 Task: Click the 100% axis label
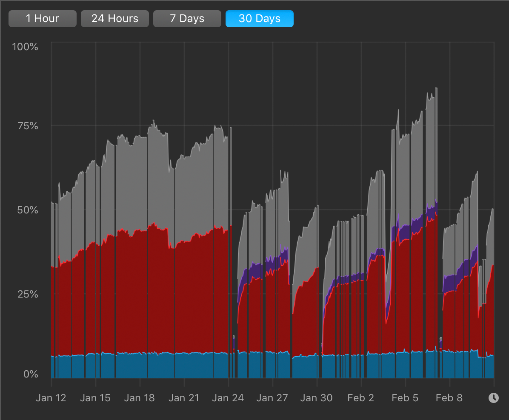click(x=25, y=47)
